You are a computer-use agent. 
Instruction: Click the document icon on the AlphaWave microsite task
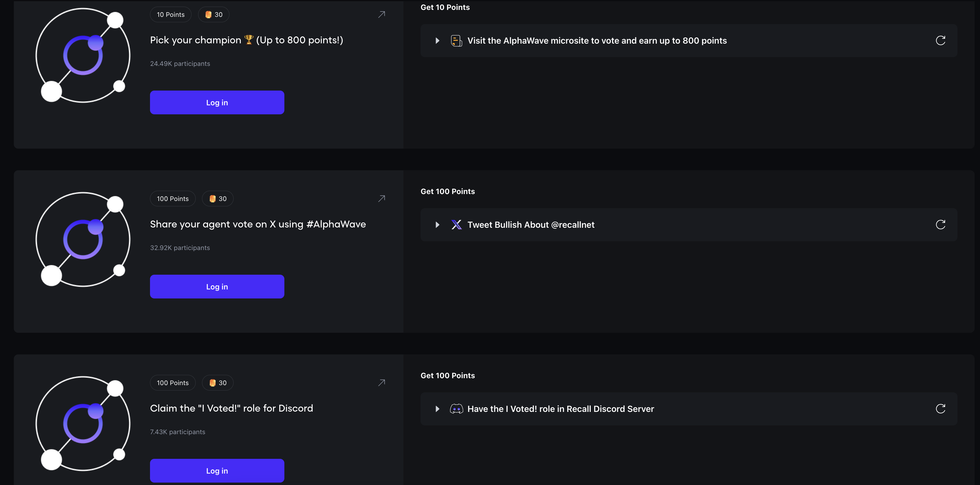click(x=457, y=40)
